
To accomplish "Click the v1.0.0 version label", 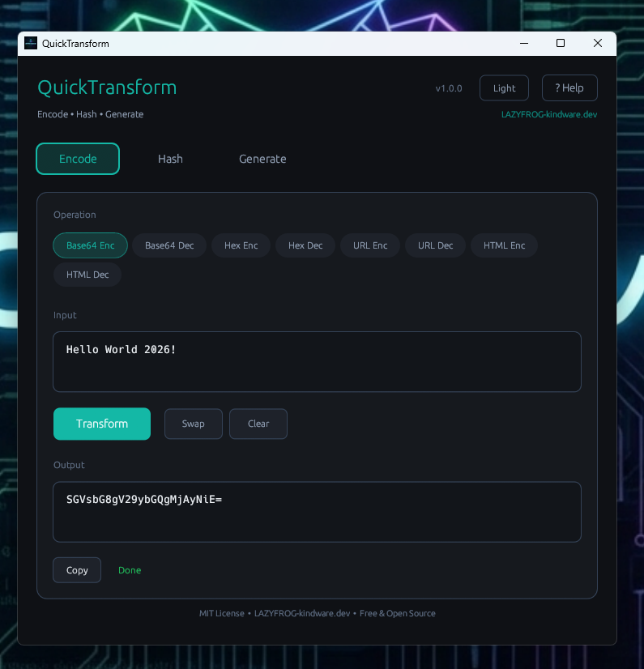I will click(449, 88).
